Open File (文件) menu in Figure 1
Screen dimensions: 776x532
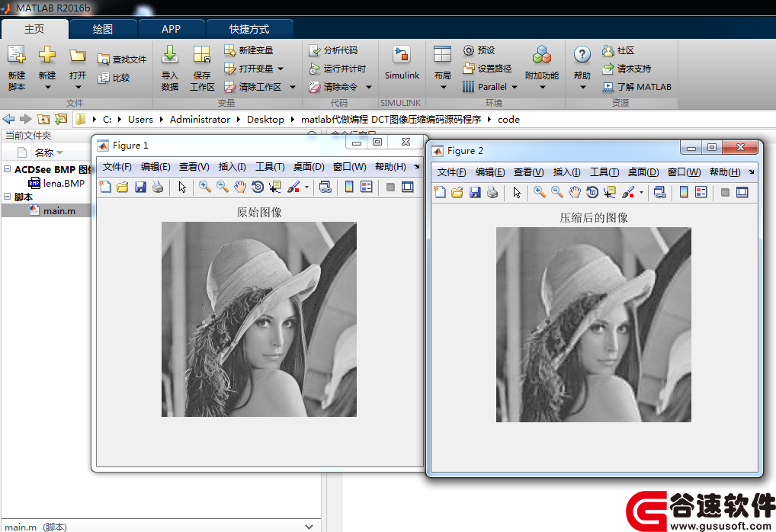[x=117, y=167]
